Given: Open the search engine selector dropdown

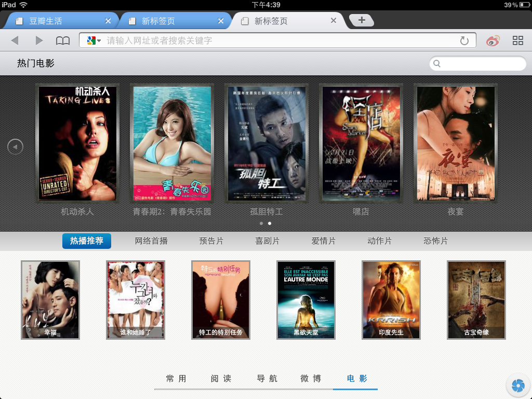Looking at the screenshot, I should [94, 41].
